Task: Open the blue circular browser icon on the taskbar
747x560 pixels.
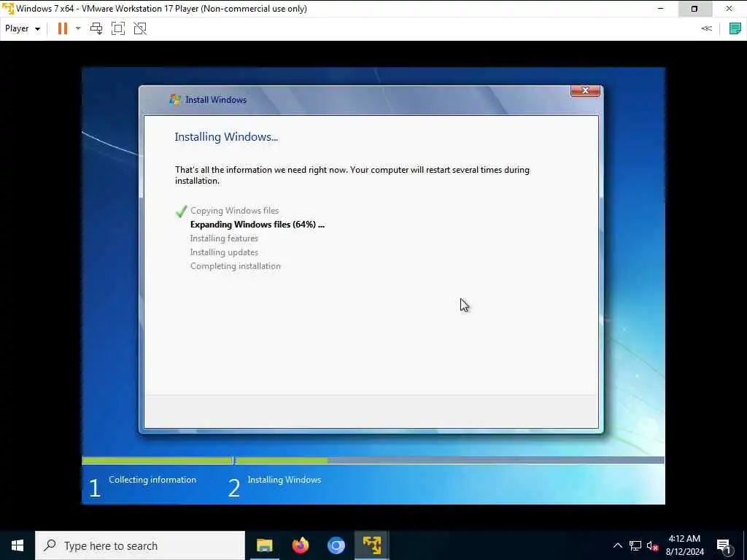Action: 336,545
